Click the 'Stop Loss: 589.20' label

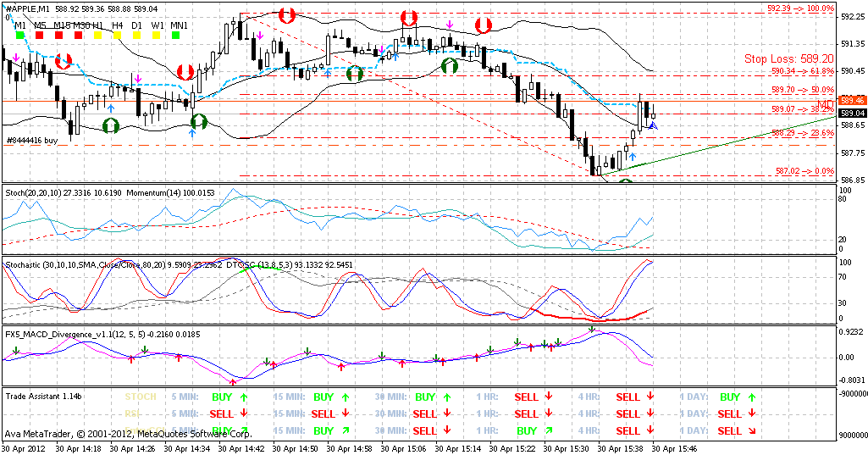(789, 58)
